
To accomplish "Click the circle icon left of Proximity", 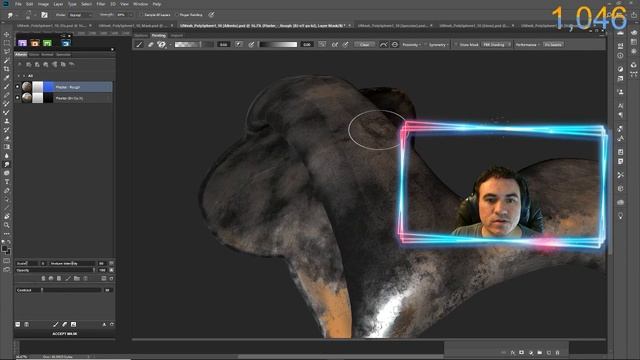I will click(395, 44).
